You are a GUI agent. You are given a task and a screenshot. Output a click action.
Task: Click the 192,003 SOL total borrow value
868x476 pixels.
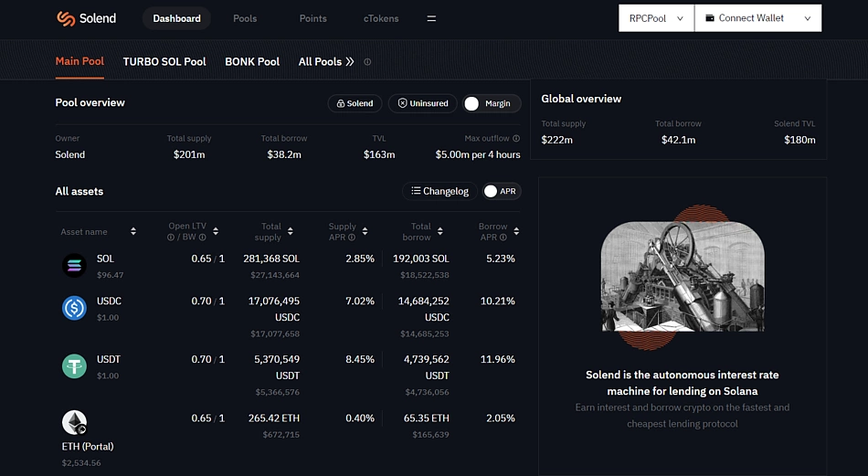tap(420, 259)
